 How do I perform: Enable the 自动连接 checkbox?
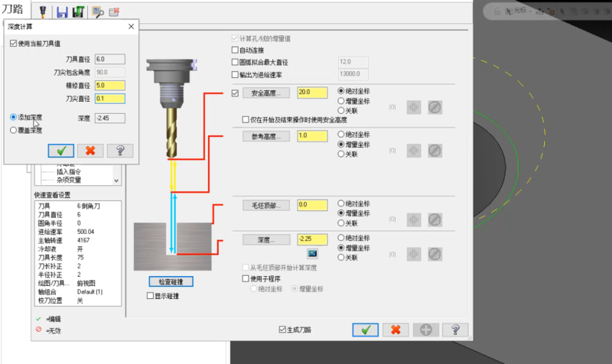click(235, 50)
